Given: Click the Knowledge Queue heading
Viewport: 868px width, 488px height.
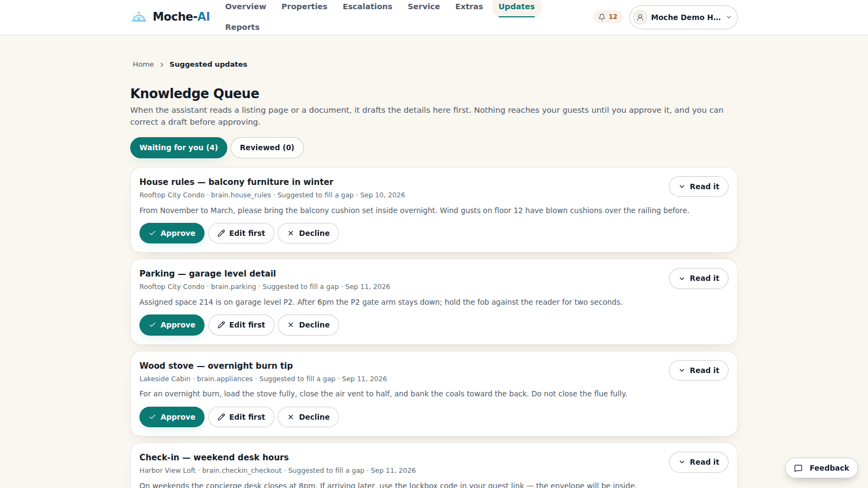Looking at the screenshot, I should 195,93.
